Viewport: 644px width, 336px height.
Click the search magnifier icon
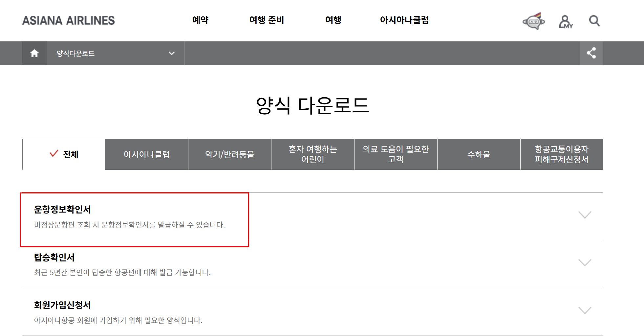click(594, 21)
